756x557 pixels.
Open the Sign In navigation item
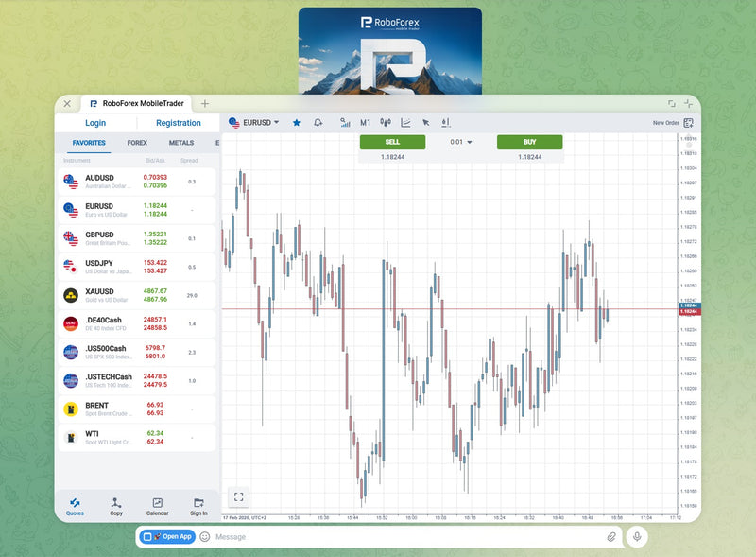click(198, 507)
